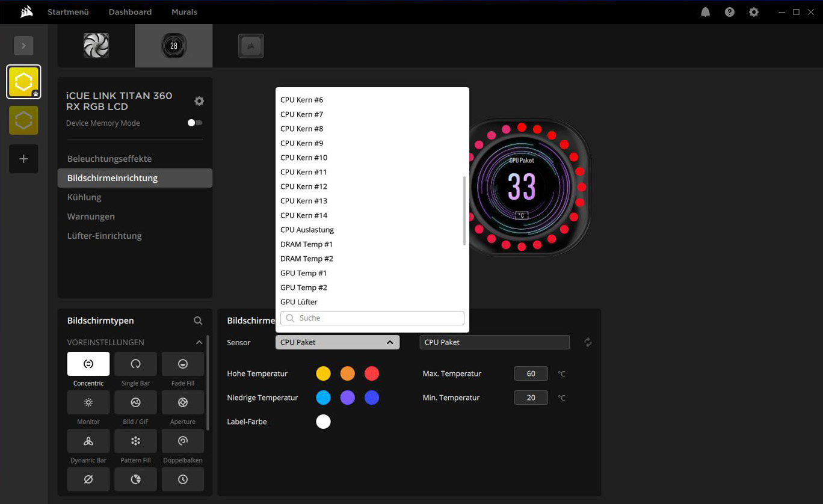
Task: Choose the Single Bar screen type
Action: click(135, 364)
